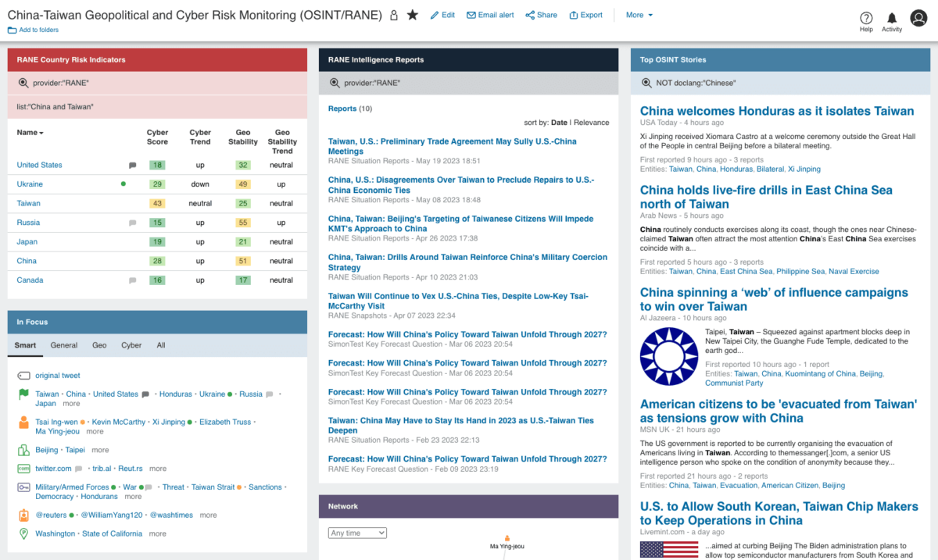The image size is (938, 560).
Task: Click the orange person icon beside Tsai Ing-wen
Action: click(x=23, y=422)
